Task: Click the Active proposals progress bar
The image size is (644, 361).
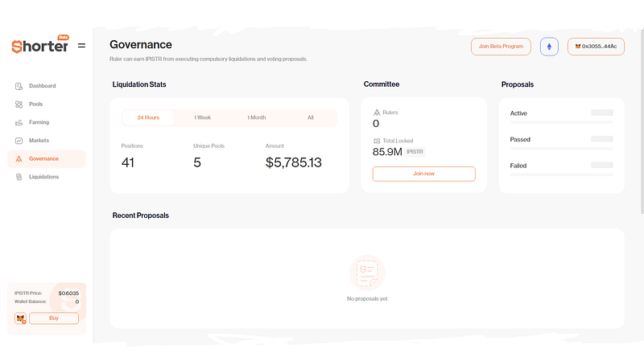Action: tap(561, 122)
